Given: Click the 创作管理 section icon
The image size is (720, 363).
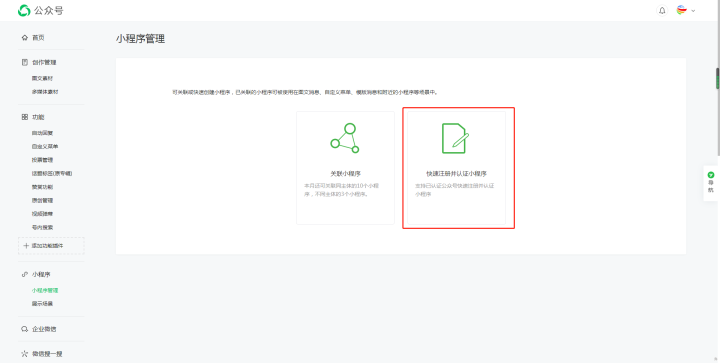Looking at the screenshot, I should tap(25, 62).
